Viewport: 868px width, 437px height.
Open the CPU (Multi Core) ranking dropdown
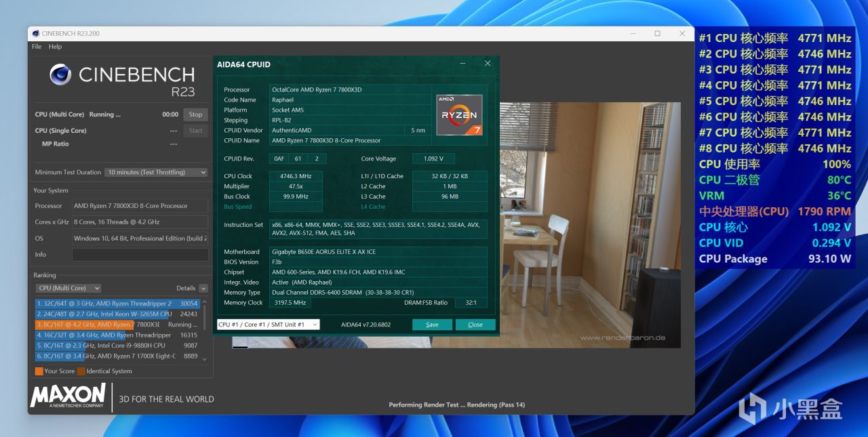[x=68, y=288]
